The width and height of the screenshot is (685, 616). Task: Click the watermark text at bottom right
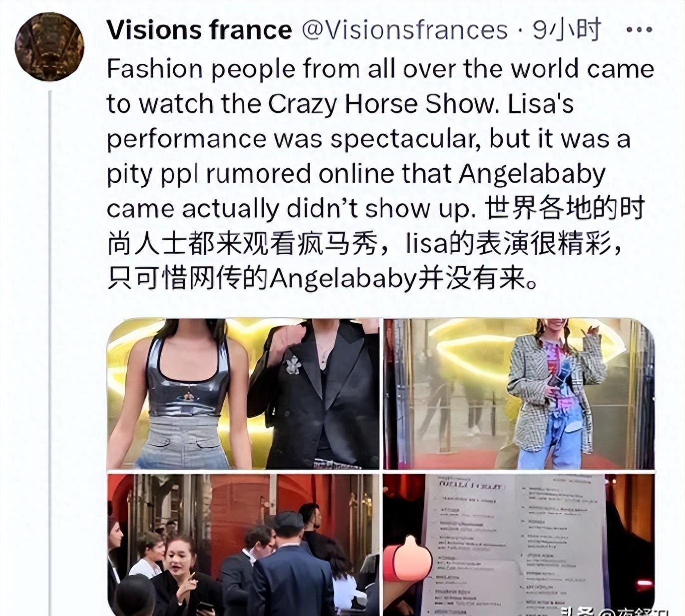point(614,611)
